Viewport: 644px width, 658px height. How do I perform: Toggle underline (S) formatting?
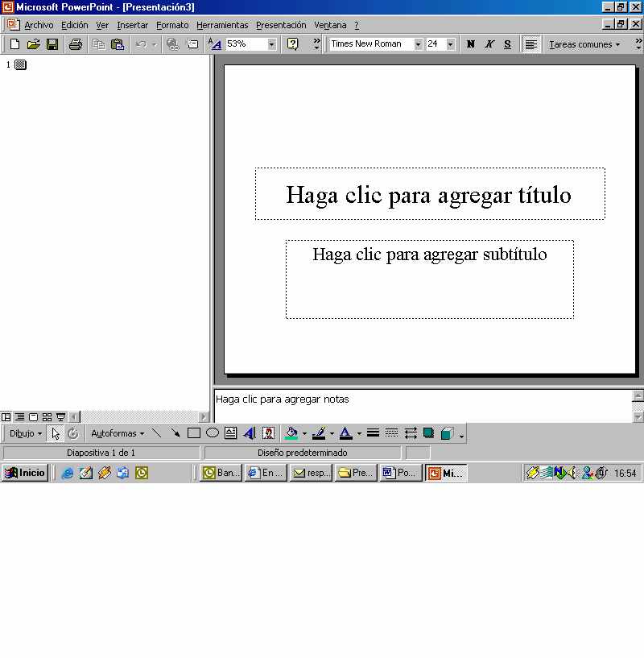point(507,44)
